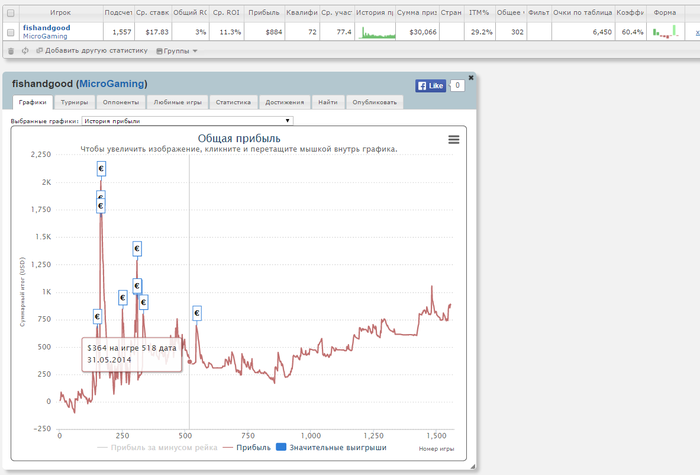Sort by the Ср. ставк column header

tap(152, 13)
